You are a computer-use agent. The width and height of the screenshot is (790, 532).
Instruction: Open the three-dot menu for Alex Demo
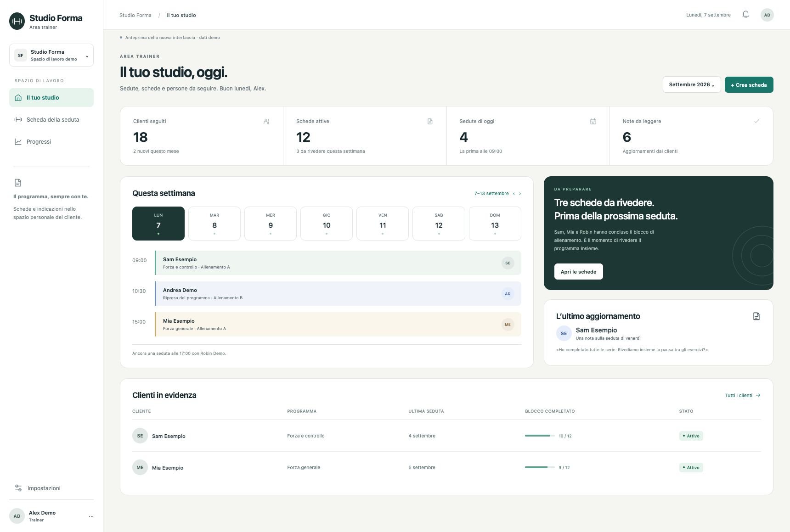tap(91, 516)
